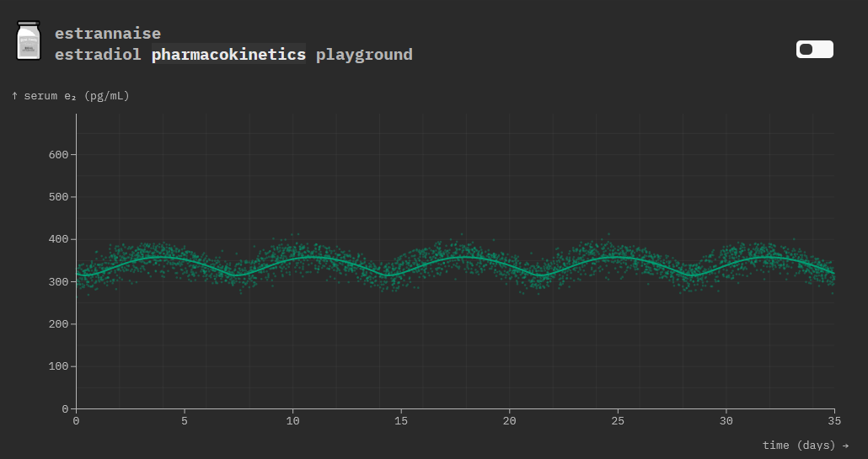Image resolution: width=868 pixels, height=459 pixels.
Task: Click the 'serum e₂ (pg/mL)' axis label
Action: click(71, 96)
